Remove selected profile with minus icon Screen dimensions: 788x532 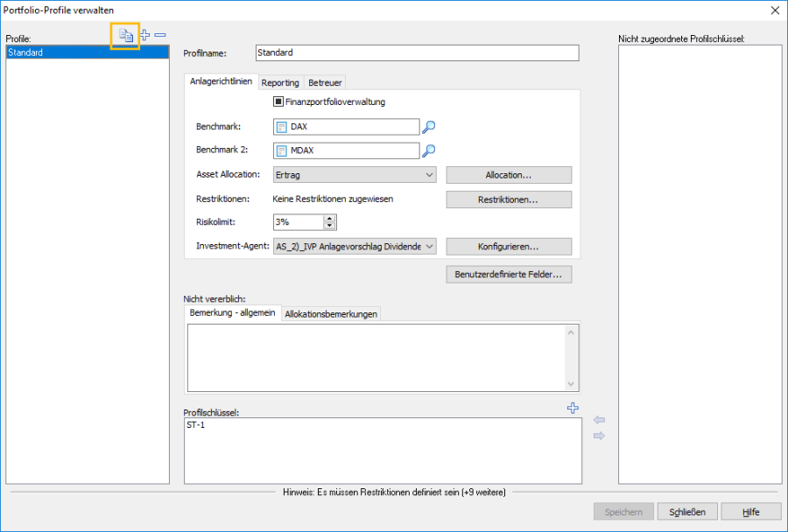click(x=160, y=36)
